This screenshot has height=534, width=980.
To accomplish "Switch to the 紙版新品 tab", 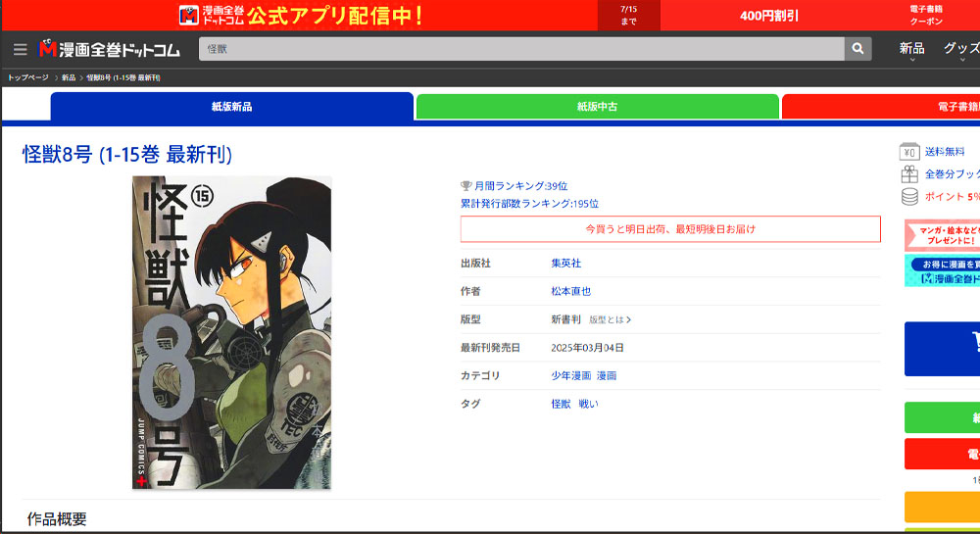I will click(x=232, y=106).
